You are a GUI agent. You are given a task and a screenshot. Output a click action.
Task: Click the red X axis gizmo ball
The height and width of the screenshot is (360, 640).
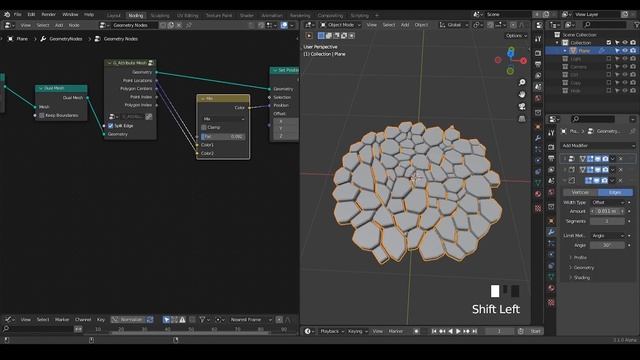(x=523, y=61)
